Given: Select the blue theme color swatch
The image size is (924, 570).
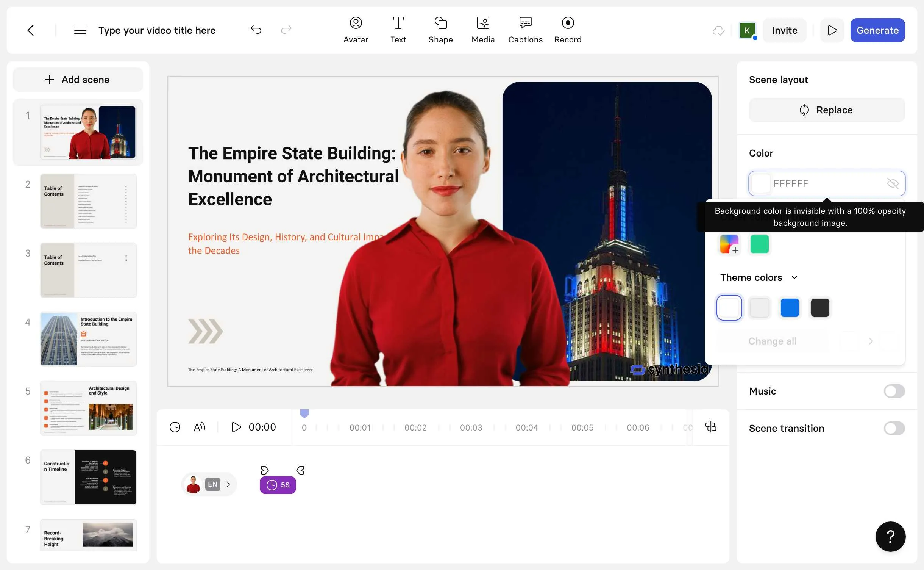Looking at the screenshot, I should click(790, 308).
